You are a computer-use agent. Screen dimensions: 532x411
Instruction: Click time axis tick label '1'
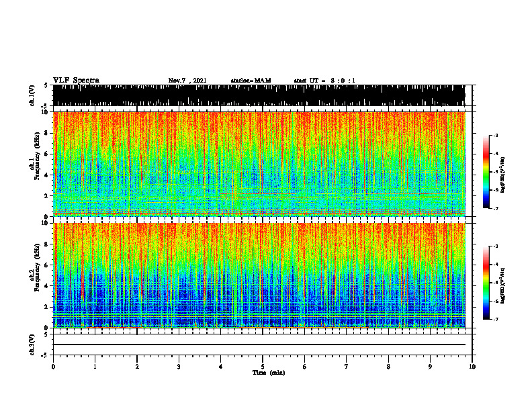[95, 367]
